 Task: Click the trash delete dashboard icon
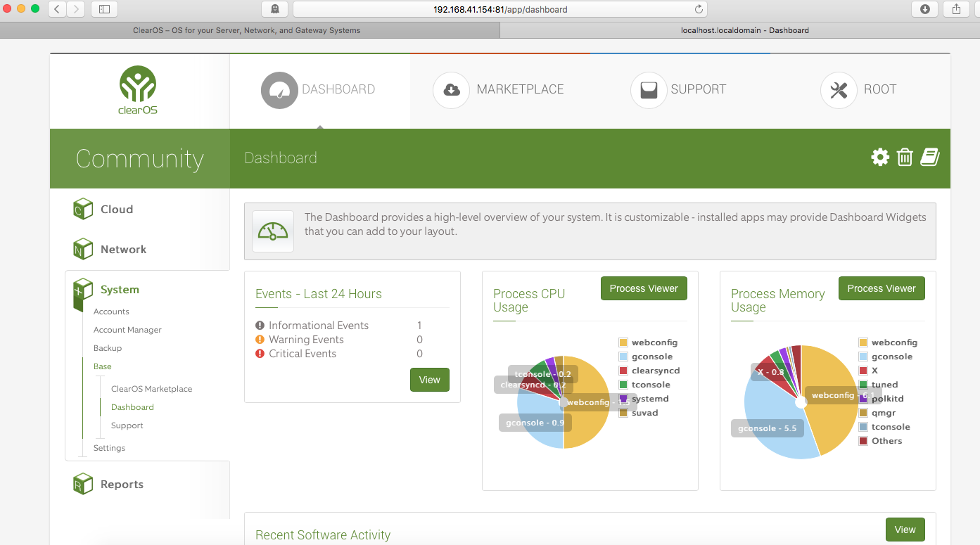(x=905, y=157)
